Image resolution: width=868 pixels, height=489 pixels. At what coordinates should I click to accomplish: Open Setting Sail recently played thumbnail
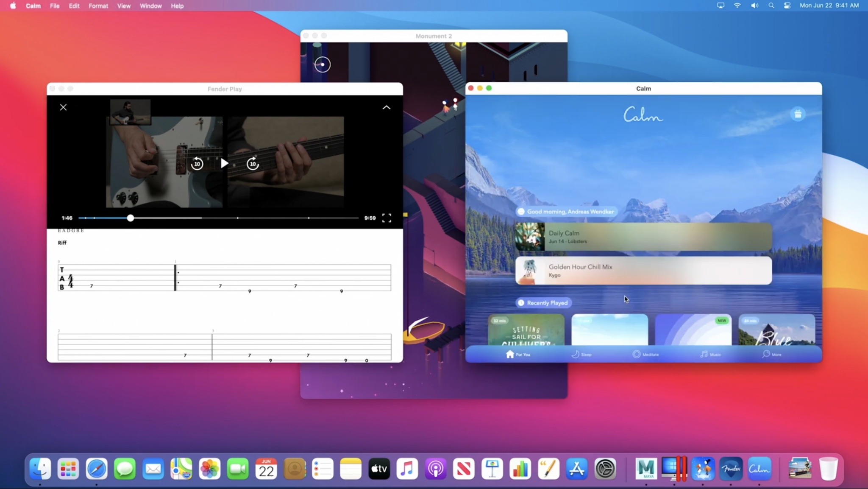click(x=526, y=330)
